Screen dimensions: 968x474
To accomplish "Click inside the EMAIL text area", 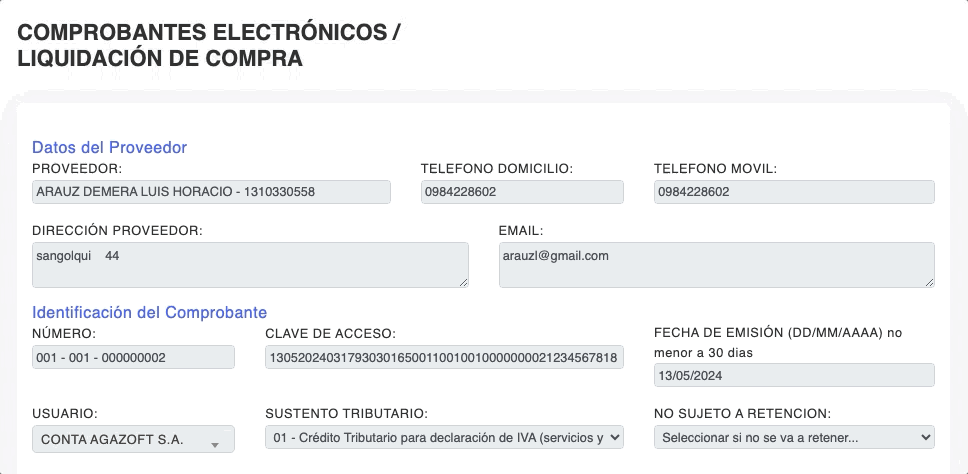I will click(716, 265).
